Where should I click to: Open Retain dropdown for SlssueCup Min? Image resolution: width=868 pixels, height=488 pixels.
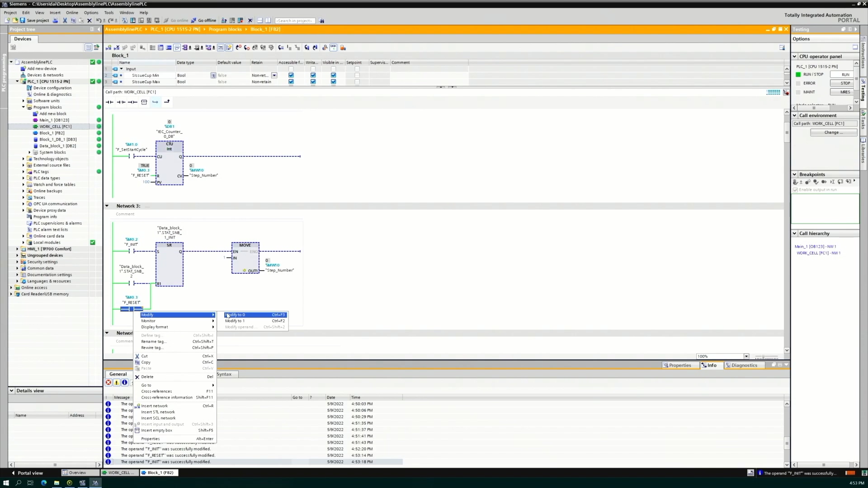(274, 75)
